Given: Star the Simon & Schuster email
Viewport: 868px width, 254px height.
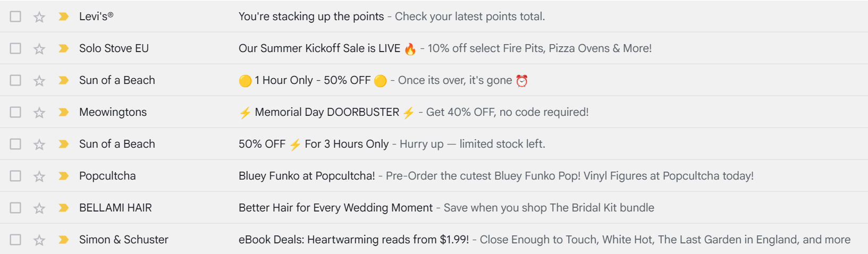Looking at the screenshot, I should [39, 240].
